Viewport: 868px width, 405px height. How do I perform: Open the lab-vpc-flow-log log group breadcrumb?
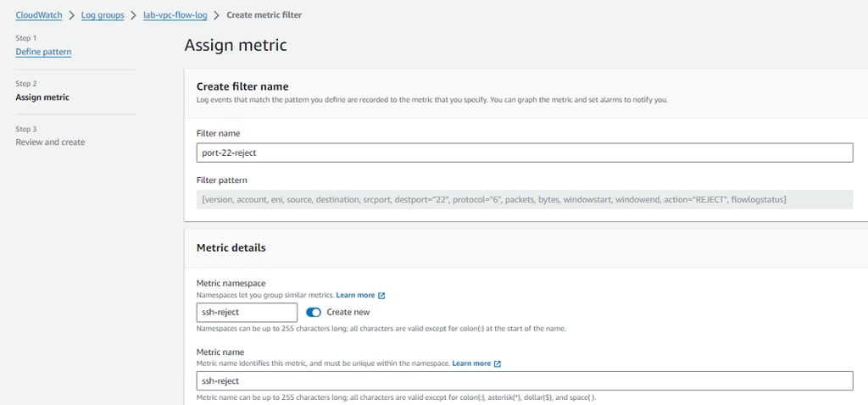click(175, 15)
